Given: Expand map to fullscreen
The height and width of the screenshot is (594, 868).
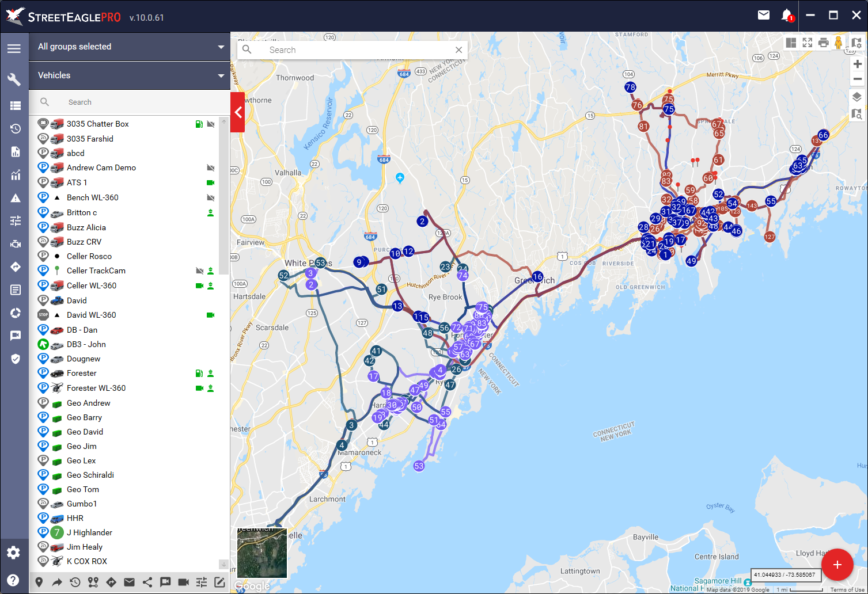Looking at the screenshot, I should pyautogui.click(x=807, y=43).
